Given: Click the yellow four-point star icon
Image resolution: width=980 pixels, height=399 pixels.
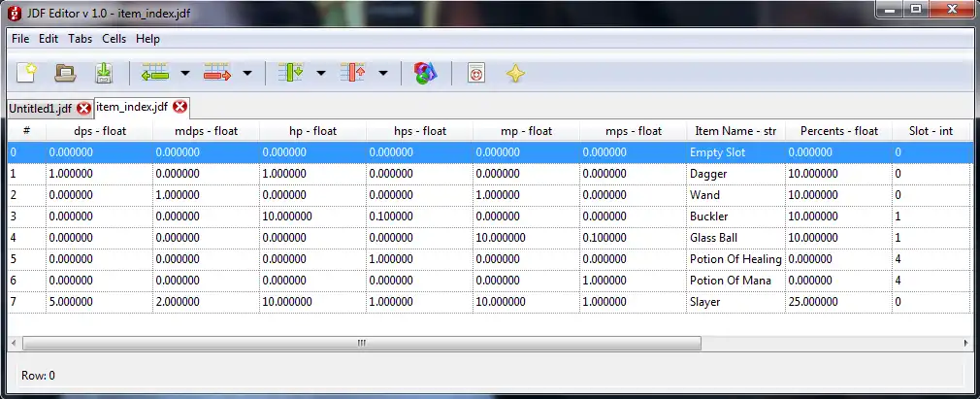Looking at the screenshot, I should click(515, 74).
